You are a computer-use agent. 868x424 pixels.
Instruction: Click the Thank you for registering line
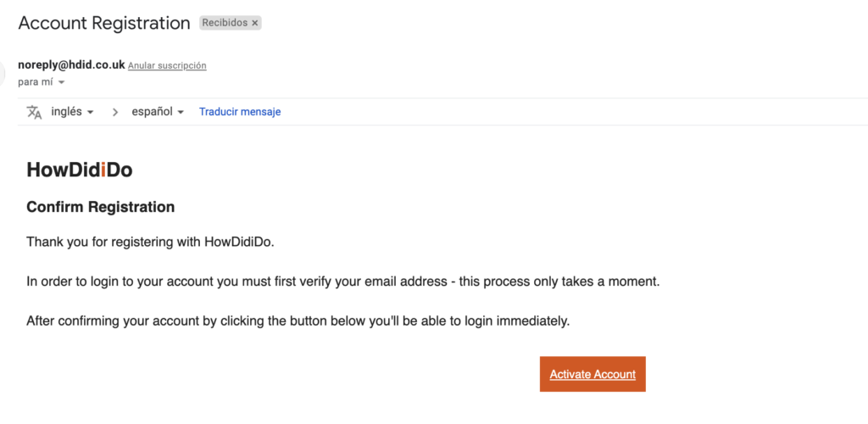[x=151, y=242]
